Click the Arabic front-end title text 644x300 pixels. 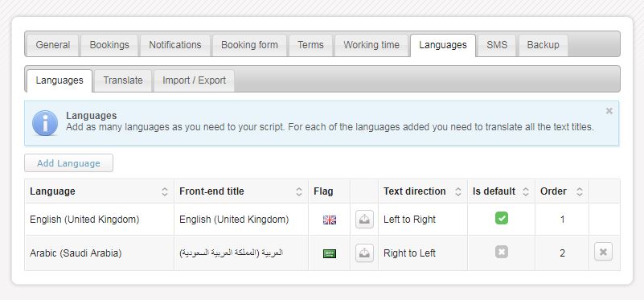click(232, 253)
